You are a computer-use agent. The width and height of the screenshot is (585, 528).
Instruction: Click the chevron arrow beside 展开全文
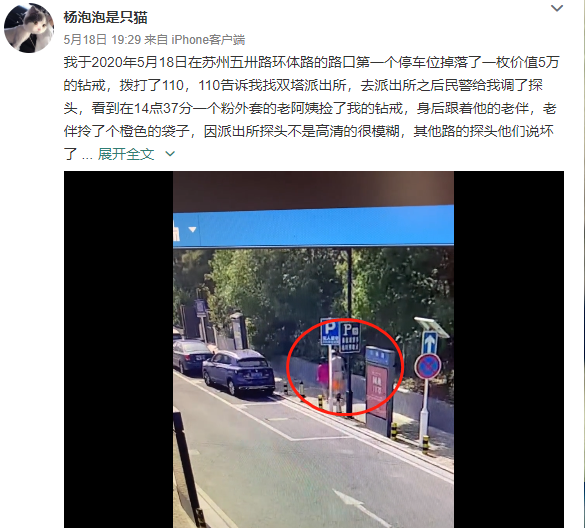[x=170, y=154]
